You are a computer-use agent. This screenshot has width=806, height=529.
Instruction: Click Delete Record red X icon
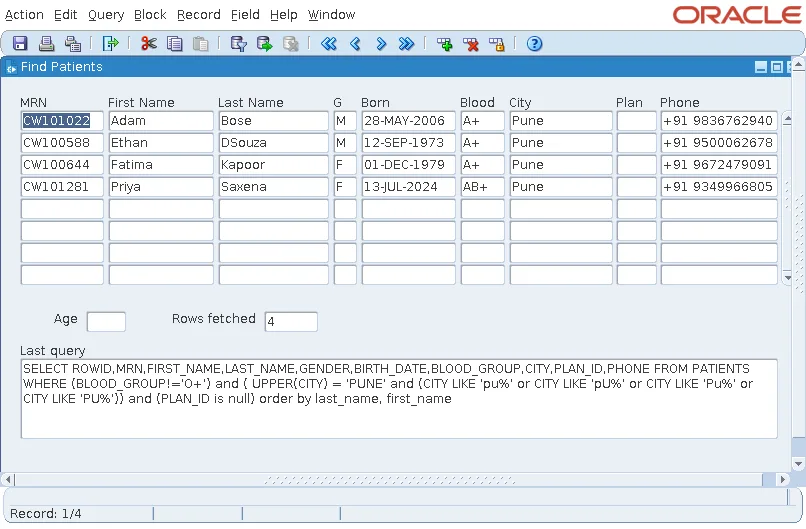pos(470,44)
